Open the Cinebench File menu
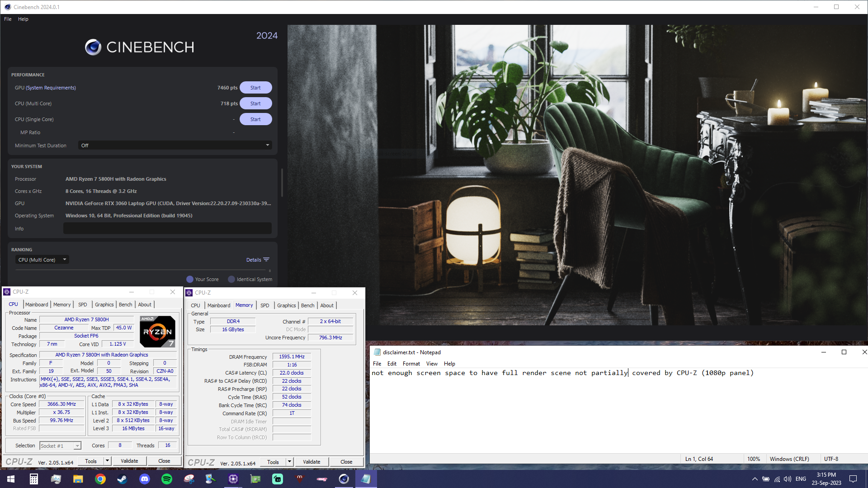 (x=8, y=19)
